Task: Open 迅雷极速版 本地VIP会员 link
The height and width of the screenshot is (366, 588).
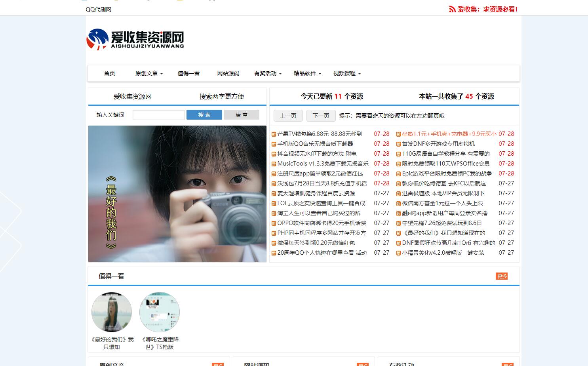Action: [x=443, y=193]
